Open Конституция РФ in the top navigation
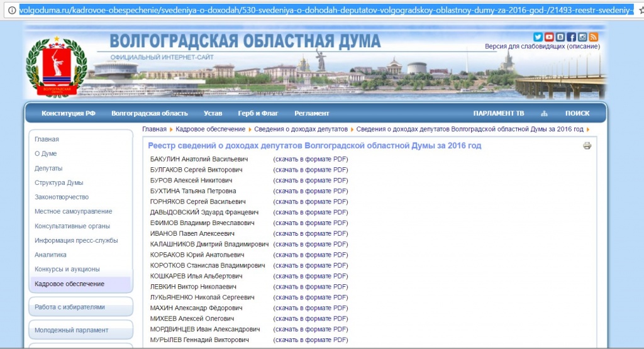The height and width of the screenshot is (349, 644). point(68,113)
